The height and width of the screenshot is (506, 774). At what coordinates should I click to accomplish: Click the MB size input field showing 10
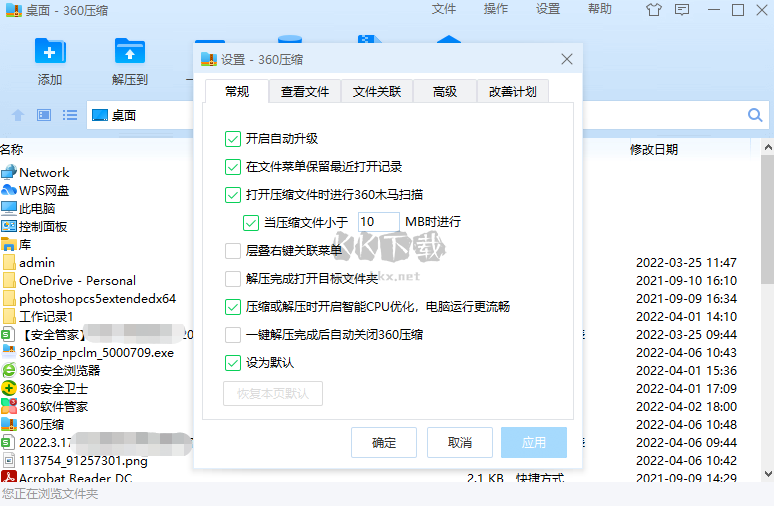click(379, 222)
